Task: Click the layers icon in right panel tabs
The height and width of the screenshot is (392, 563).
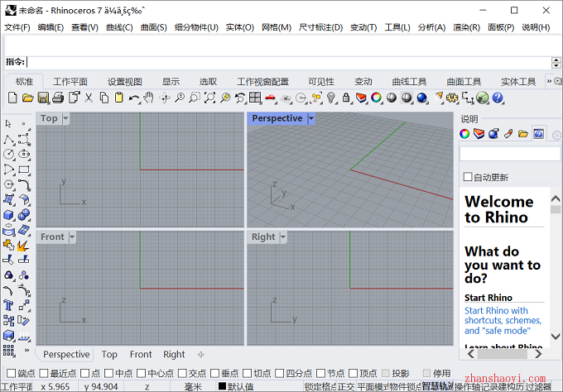Action: point(479,134)
